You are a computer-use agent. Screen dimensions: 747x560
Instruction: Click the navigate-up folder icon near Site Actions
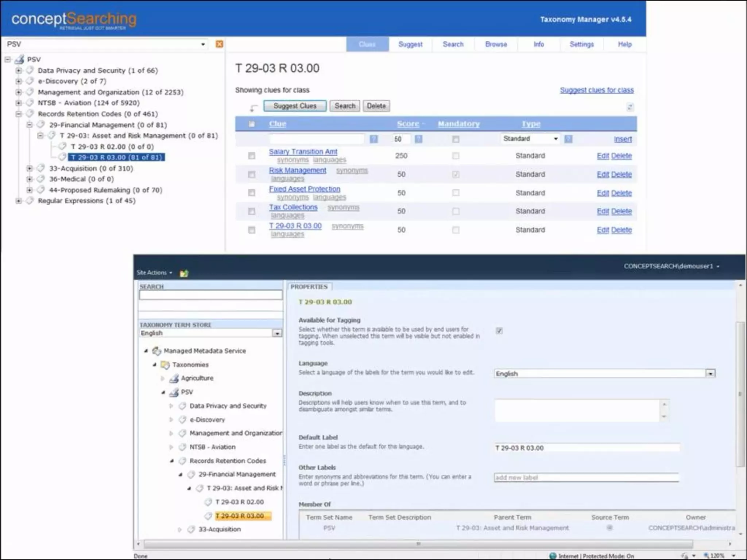[184, 273]
